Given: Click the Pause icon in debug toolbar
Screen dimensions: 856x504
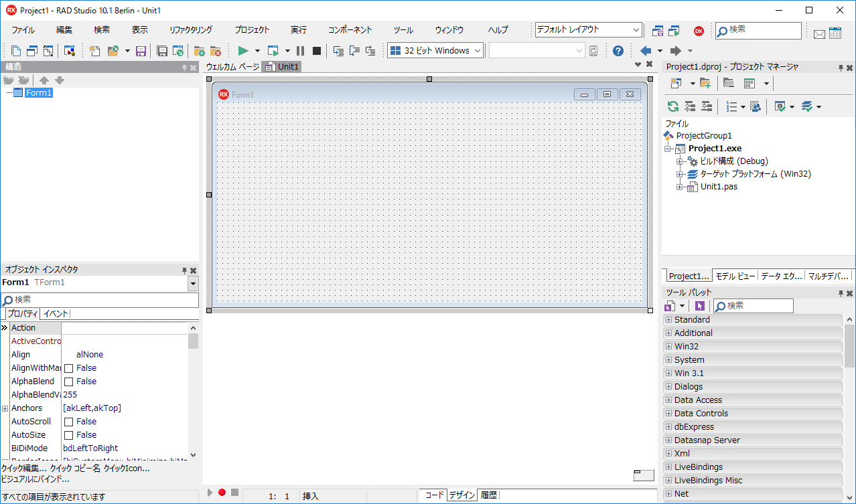Looking at the screenshot, I should click(300, 51).
